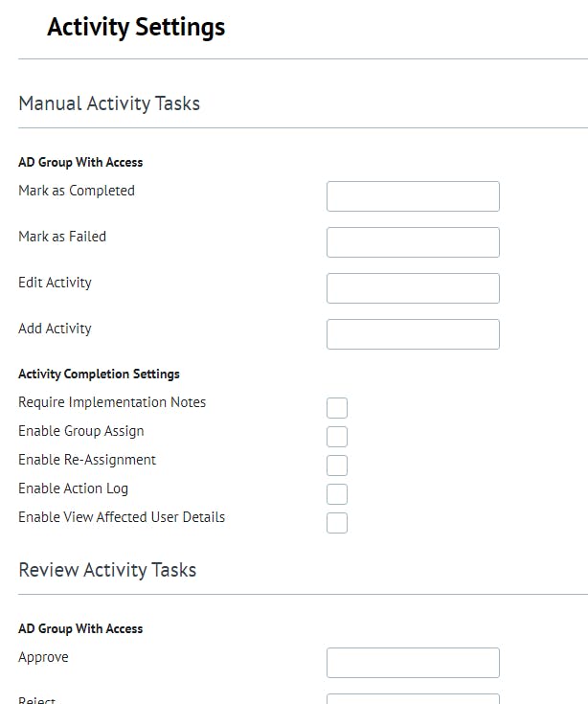Click into the Mark as Failed field
Image resolution: width=588 pixels, height=704 pixels.
click(x=413, y=242)
